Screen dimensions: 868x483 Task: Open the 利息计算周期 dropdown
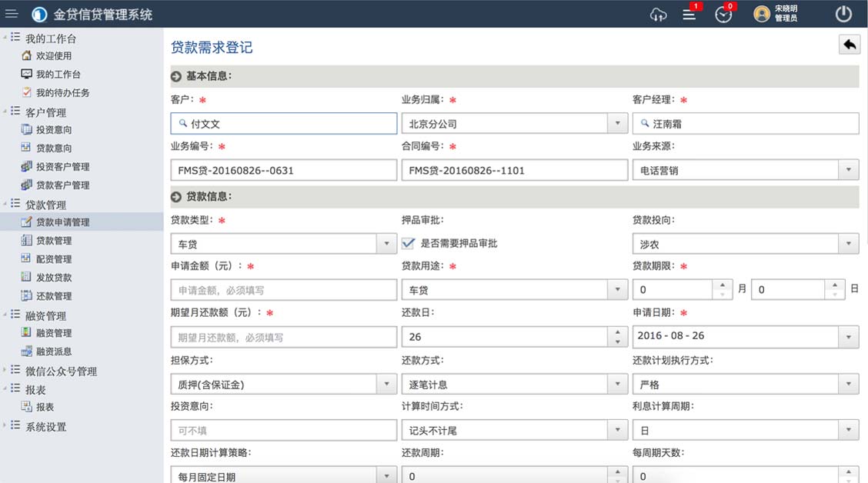pos(849,430)
